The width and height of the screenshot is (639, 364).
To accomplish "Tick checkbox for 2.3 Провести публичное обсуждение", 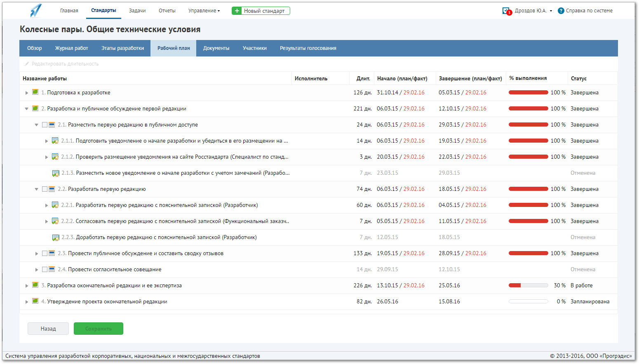I will [x=45, y=254].
